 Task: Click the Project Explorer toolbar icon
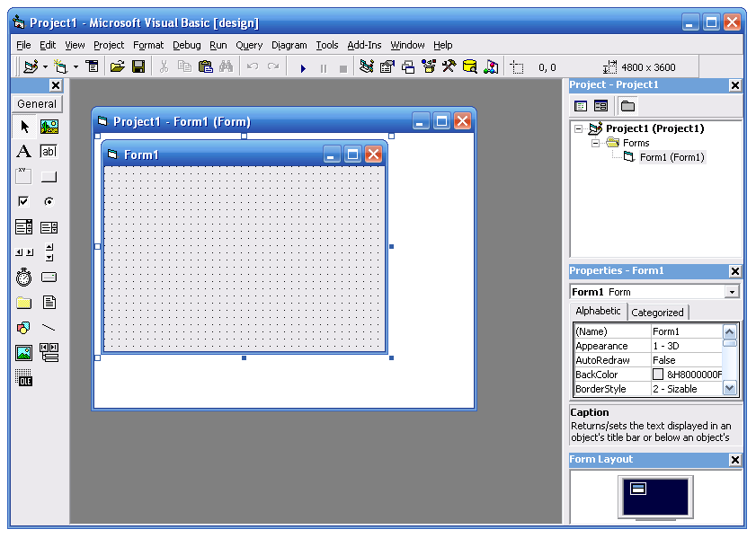(367, 66)
